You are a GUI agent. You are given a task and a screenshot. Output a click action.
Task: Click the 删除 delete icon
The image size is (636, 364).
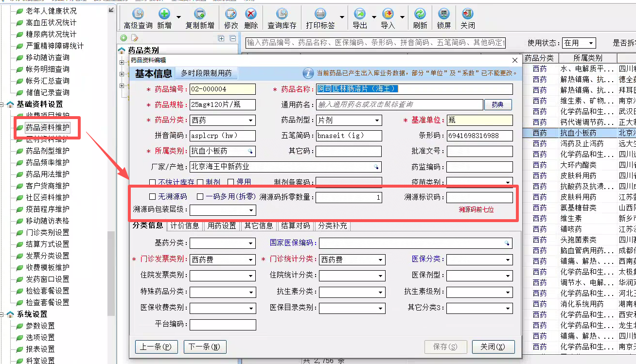click(251, 15)
